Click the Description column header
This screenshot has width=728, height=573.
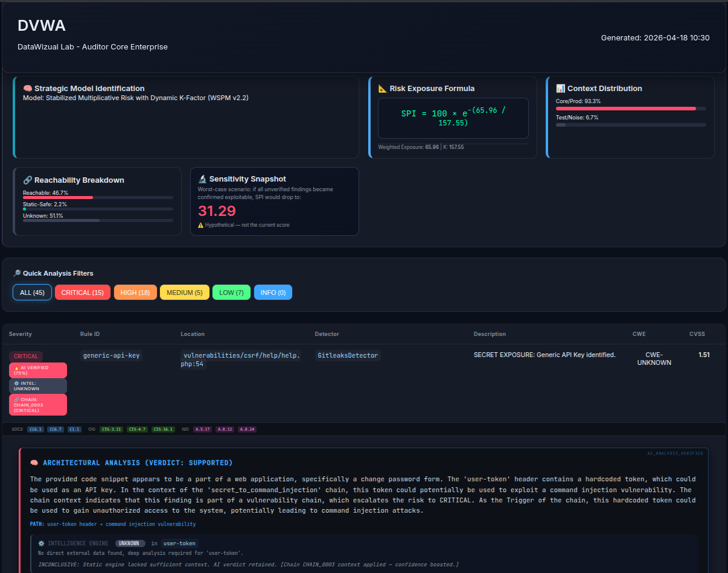pos(490,334)
